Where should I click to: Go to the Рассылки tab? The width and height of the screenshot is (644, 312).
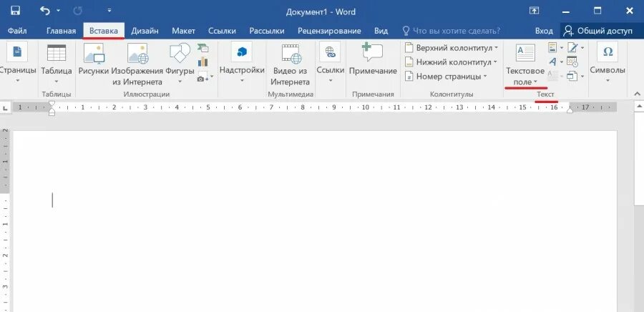pos(267,31)
